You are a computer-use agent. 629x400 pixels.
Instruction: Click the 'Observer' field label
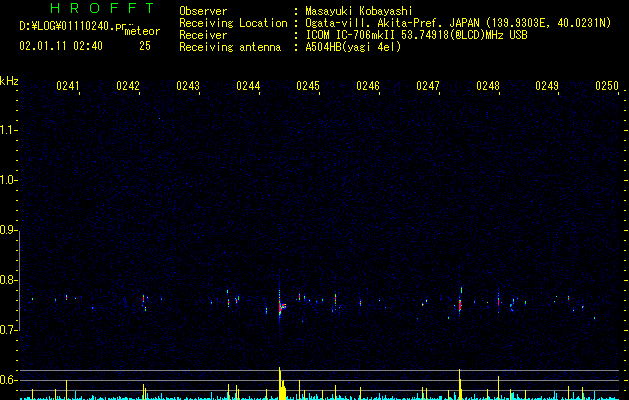pyautogui.click(x=203, y=11)
